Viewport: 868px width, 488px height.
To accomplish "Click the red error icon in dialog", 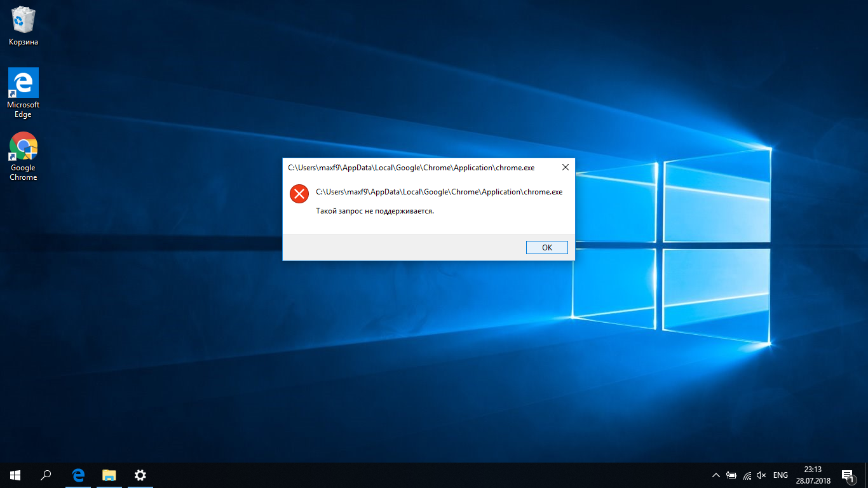I will point(299,194).
